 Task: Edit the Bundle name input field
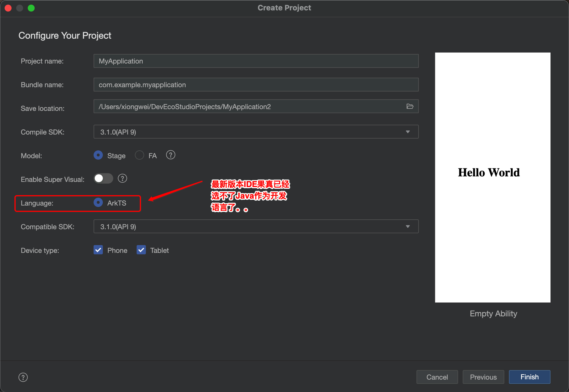pyautogui.click(x=255, y=85)
